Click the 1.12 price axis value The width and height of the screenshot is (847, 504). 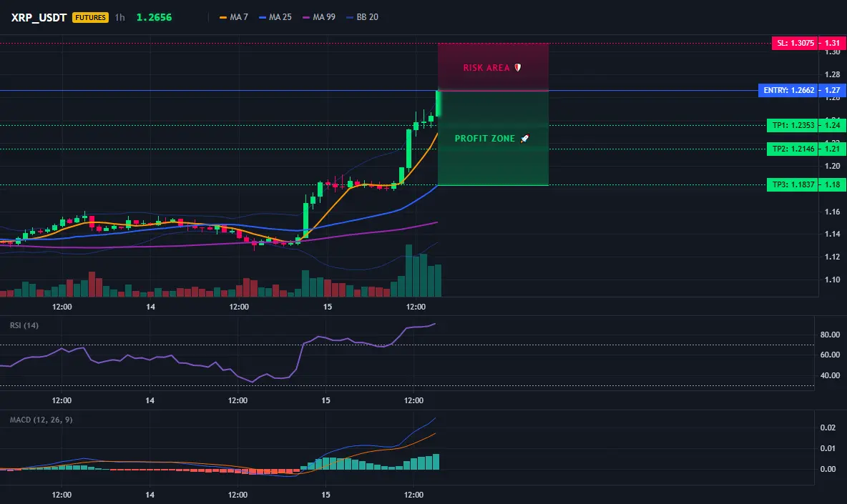click(x=833, y=257)
